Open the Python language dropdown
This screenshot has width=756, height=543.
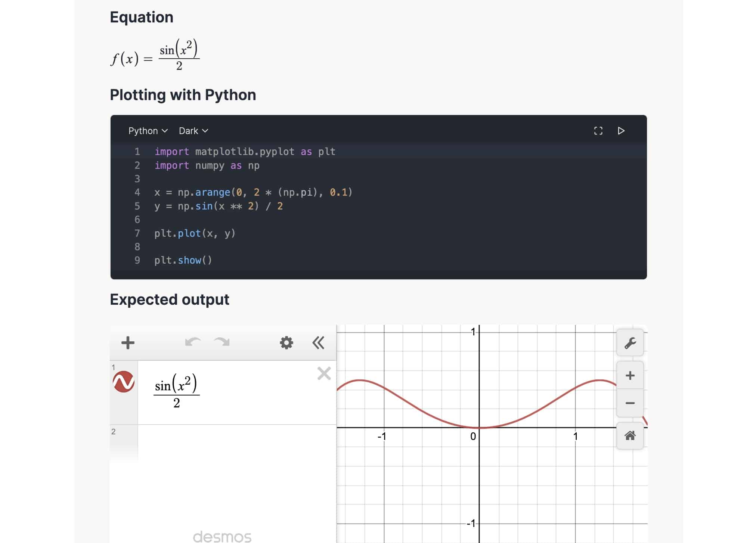[x=148, y=131]
